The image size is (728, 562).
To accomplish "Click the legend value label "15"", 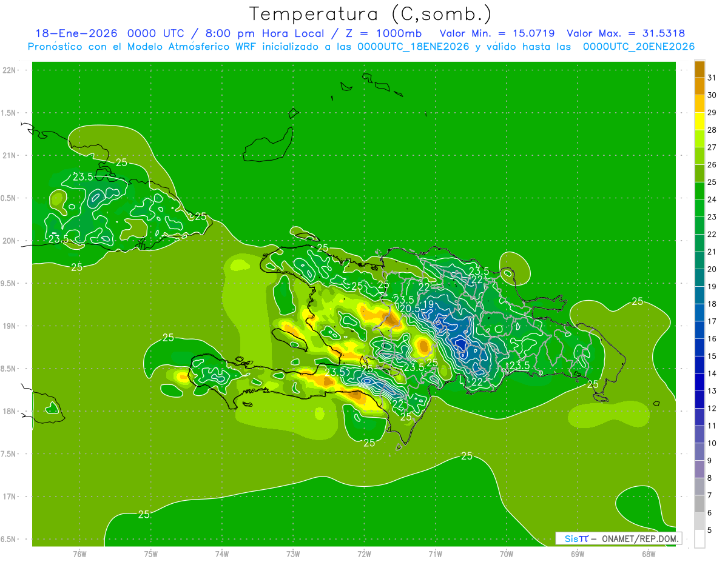I will click(712, 356).
